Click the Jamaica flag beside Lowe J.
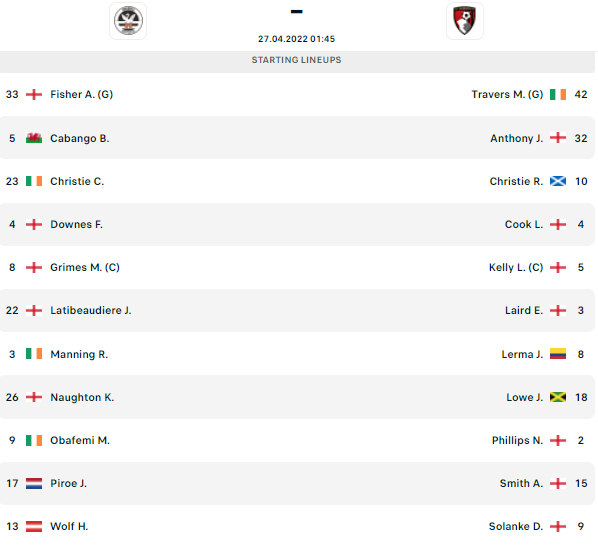 pyautogui.click(x=558, y=397)
